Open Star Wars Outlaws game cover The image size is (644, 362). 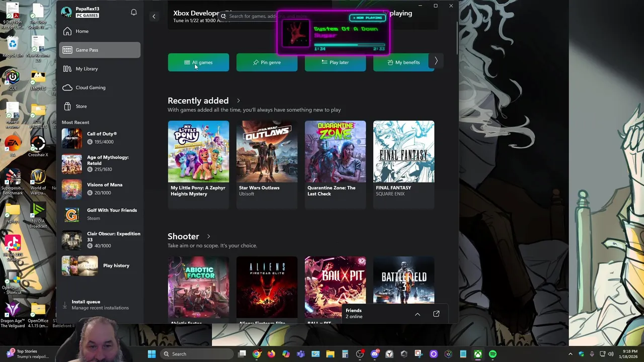point(267,151)
